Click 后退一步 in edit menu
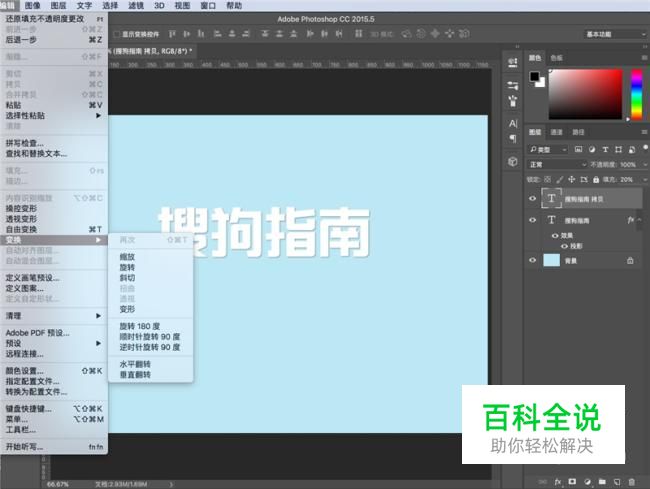 tap(53, 40)
